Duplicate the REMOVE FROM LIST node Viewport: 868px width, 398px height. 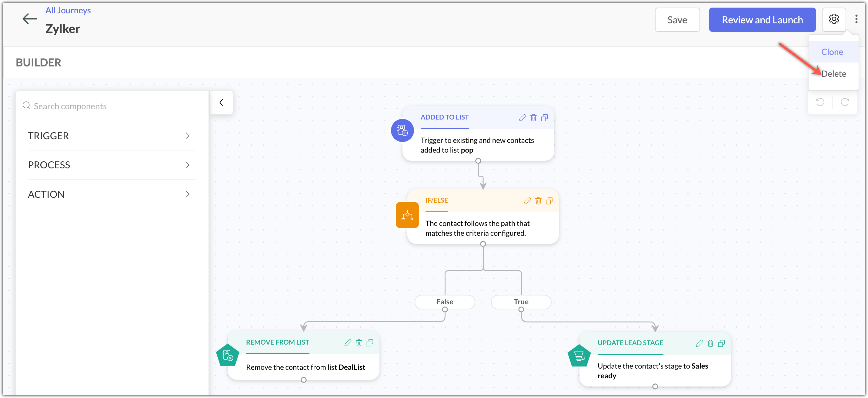click(x=370, y=343)
